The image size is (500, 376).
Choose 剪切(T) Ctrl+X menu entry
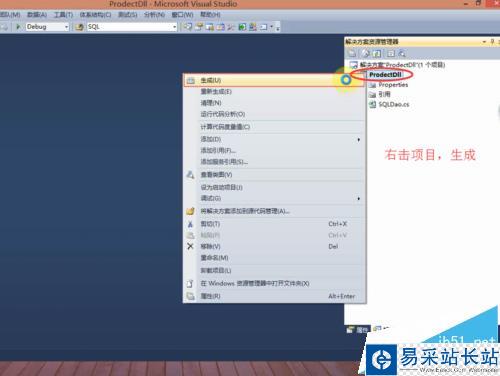pyautogui.click(x=274, y=224)
